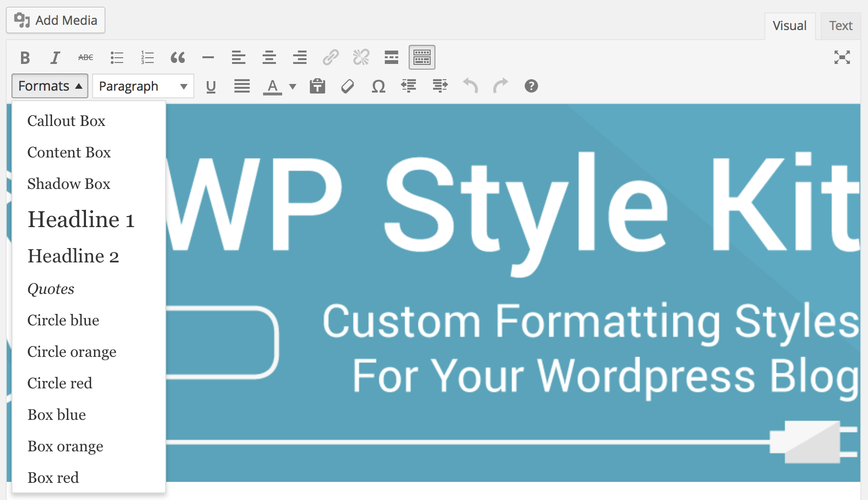The width and height of the screenshot is (868, 500).
Task: Apply the Headline 1 style
Action: pyautogui.click(x=89, y=219)
